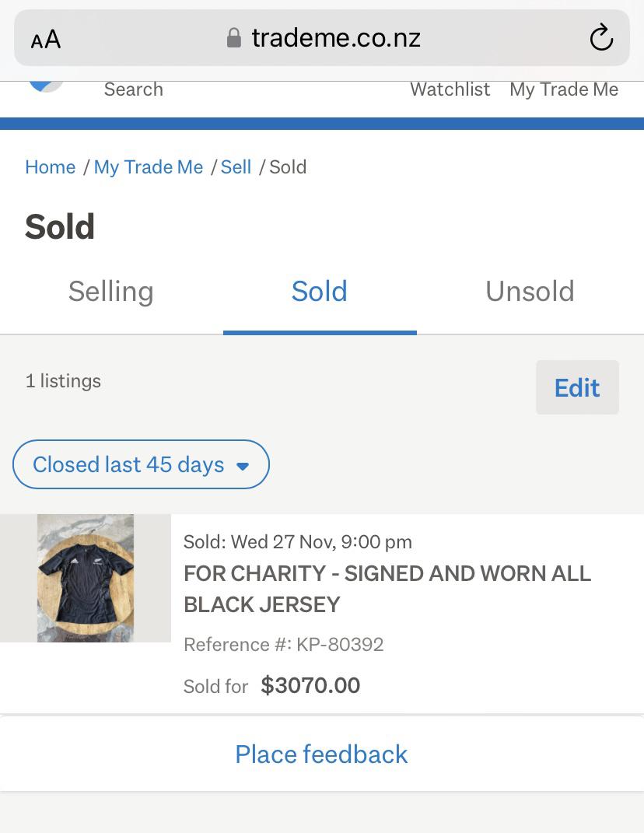The height and width of the screenshot is (833, 644).
Task: Open Search in the site header
Action: [x=134, y=89]
